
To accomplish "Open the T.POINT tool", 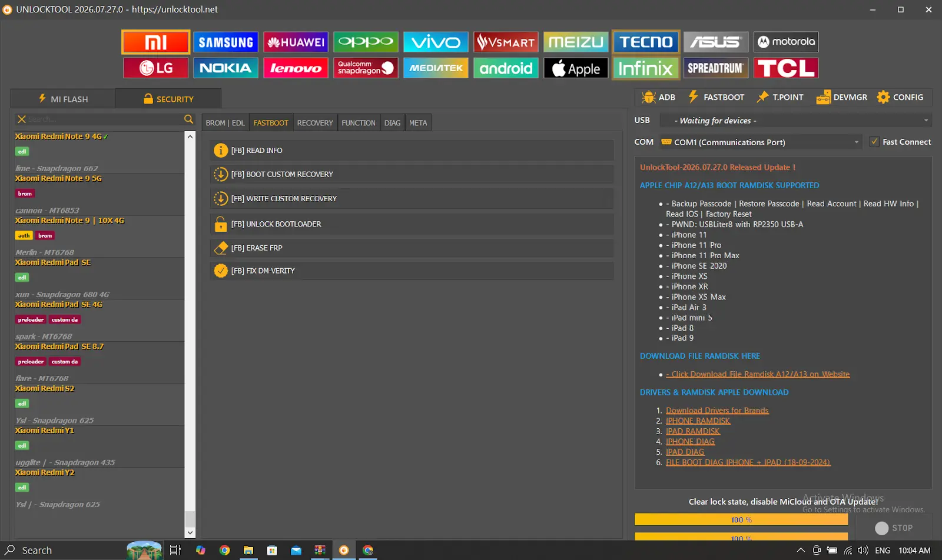I will click(780, 97).
